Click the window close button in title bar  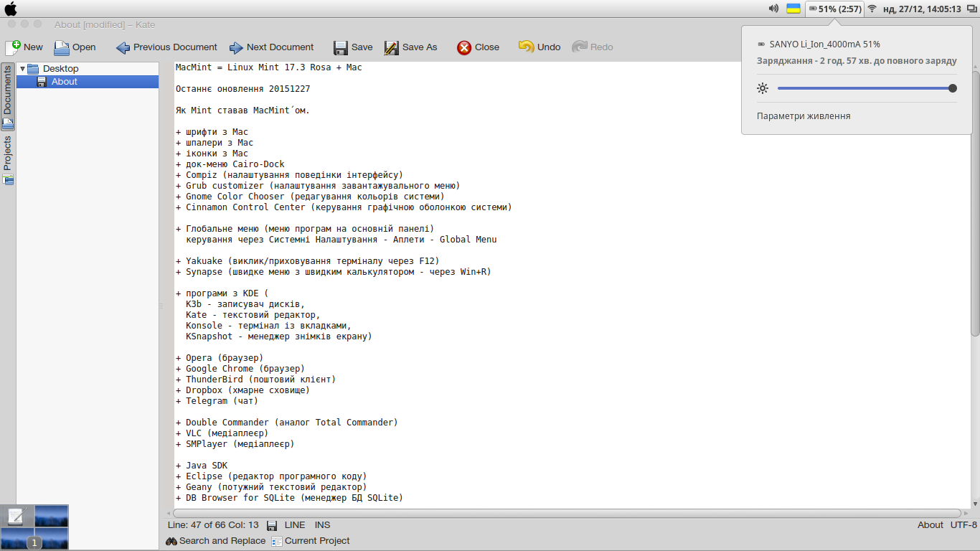(x=11, y=24)
